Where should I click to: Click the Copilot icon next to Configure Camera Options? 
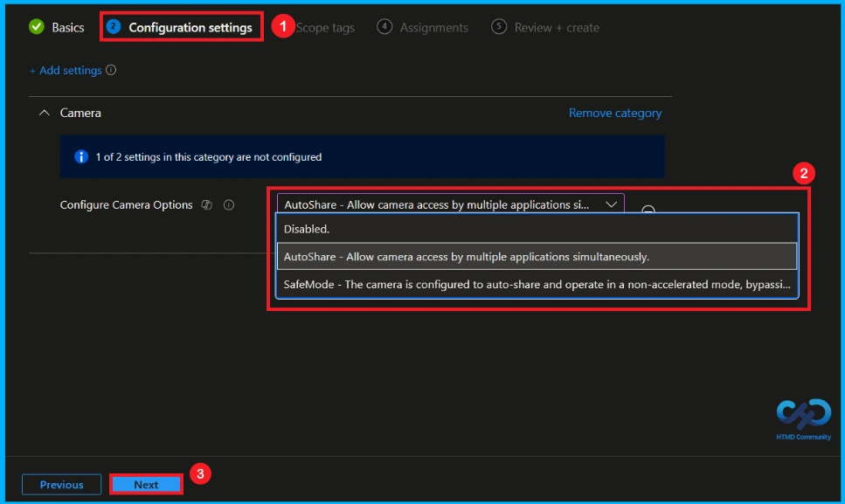pyautogui.click(x=206, y=204)
